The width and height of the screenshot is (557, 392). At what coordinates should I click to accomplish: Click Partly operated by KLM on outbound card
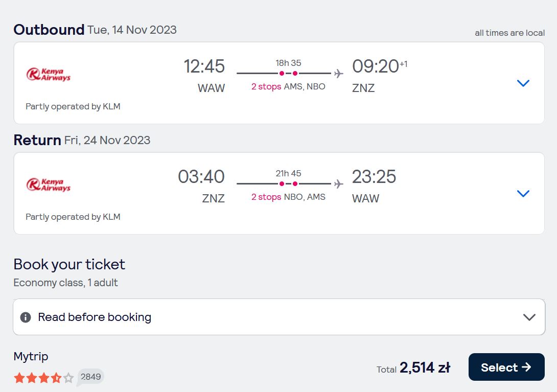73,107
